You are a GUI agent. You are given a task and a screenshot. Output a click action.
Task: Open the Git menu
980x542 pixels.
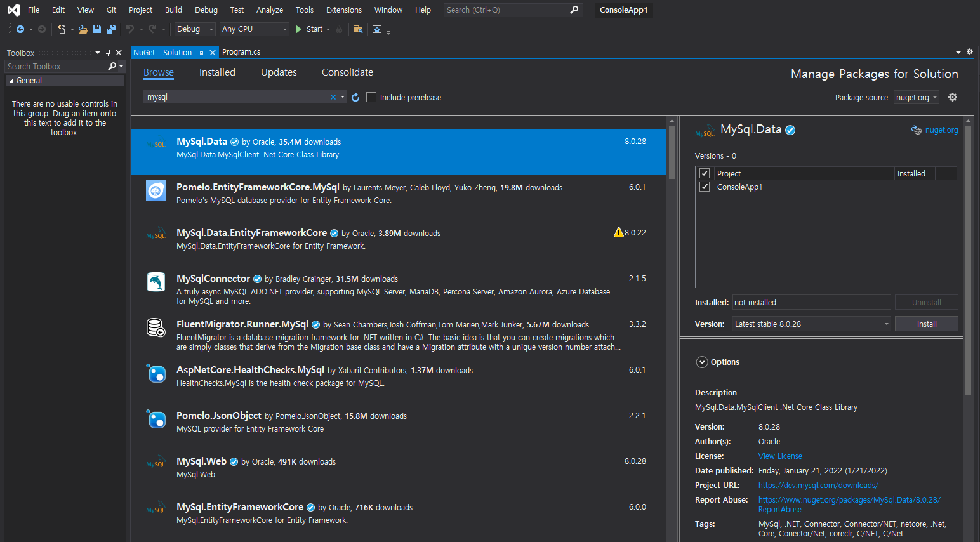[112, 10]
